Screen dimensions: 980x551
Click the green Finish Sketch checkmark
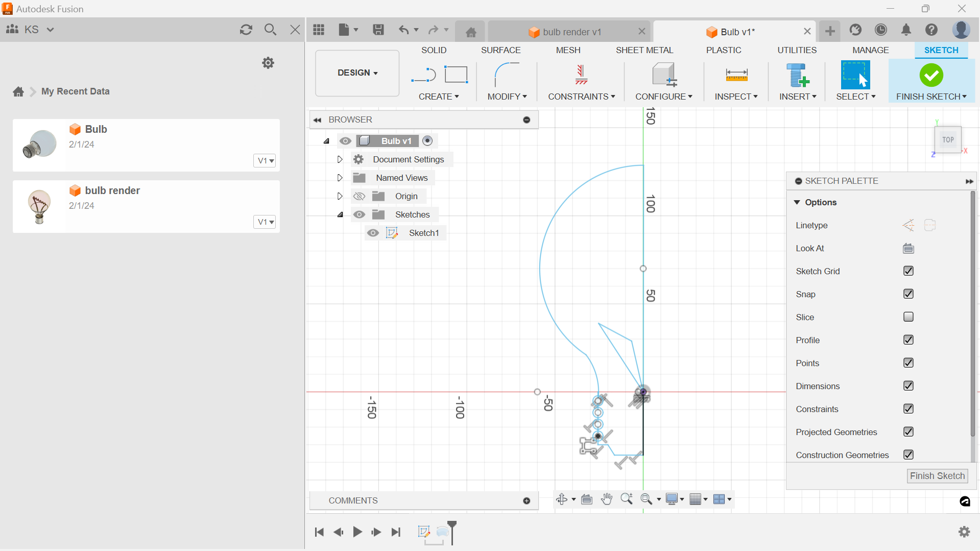pos(931,76)
